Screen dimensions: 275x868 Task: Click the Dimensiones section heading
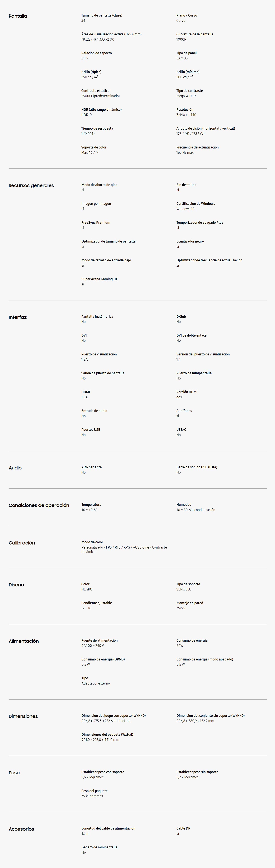click(23, 716)
